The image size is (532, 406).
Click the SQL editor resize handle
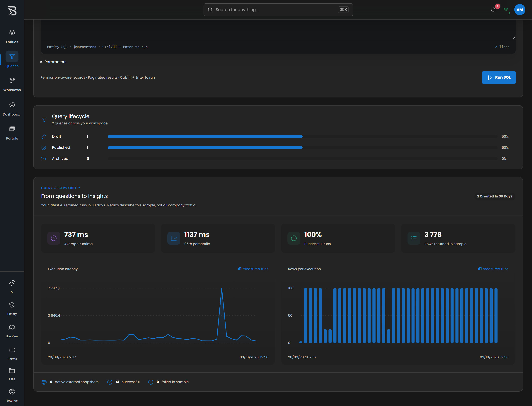click(514, 38)
